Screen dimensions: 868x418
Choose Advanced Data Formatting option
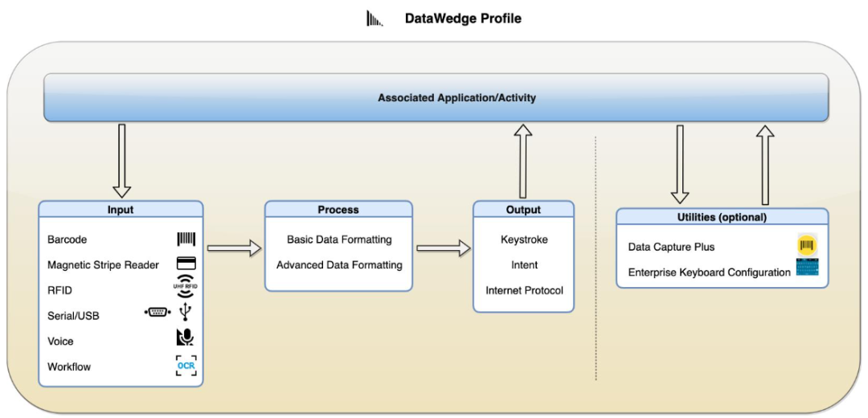tap(339, 264)
